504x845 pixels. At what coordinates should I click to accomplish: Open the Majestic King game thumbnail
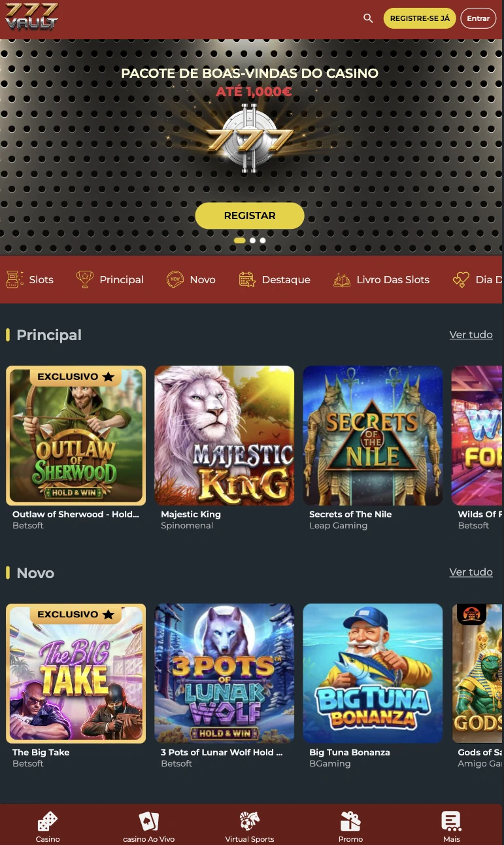tap(224, 436)
